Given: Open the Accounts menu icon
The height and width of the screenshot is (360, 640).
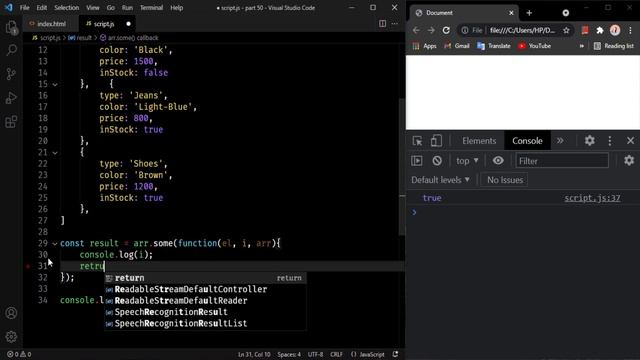Looking at the screenshot, I should coord(11,313).
